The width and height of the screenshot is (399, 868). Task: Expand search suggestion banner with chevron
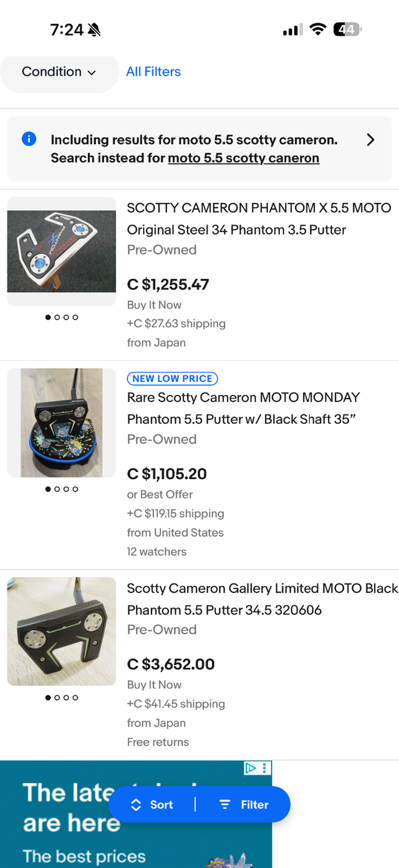(x=370, y=140)
